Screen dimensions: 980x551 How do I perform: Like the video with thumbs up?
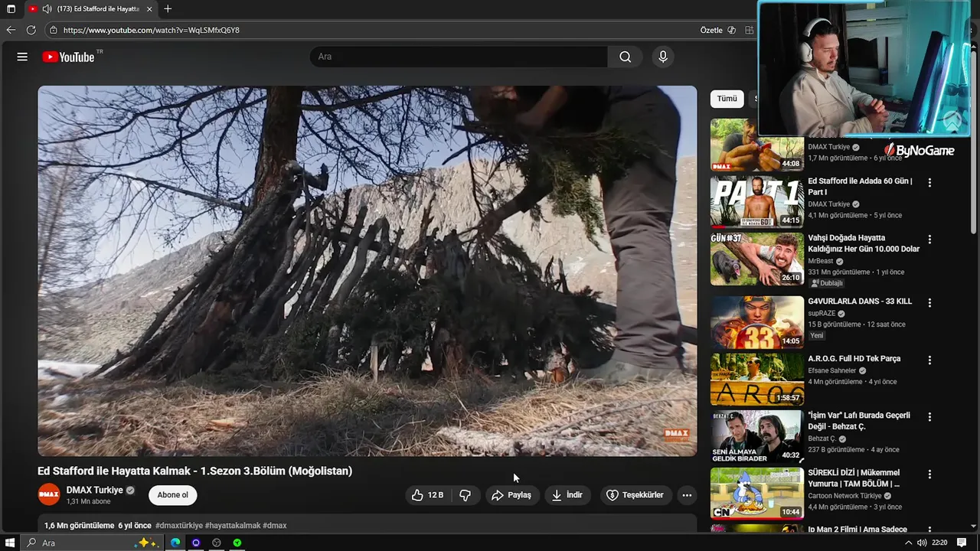point(427,495)
